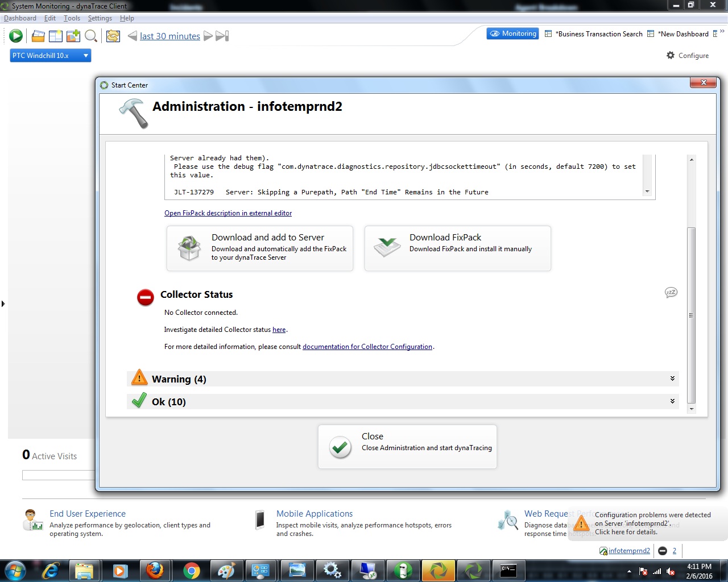Click the 'here' Collector status link
The image size is (728, 582).
point(279,330)
